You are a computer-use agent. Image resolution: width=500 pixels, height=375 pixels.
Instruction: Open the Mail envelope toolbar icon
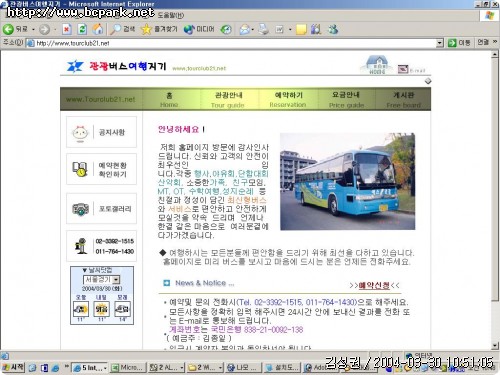click(244, 30)
